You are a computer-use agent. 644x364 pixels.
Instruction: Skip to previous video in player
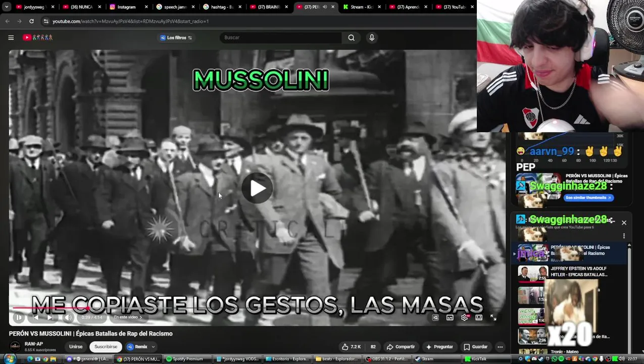coord(35,317)
